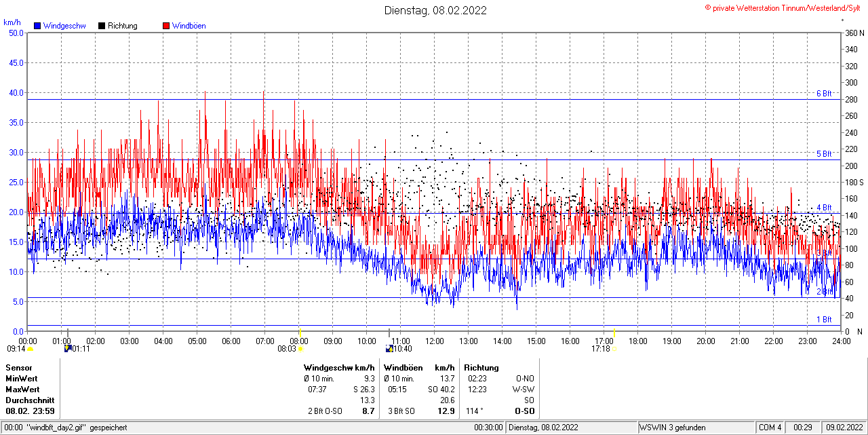Click the 6 Bft line label
Image resolution: width=868 pixels, height=435 pixels.
(824, 94)
